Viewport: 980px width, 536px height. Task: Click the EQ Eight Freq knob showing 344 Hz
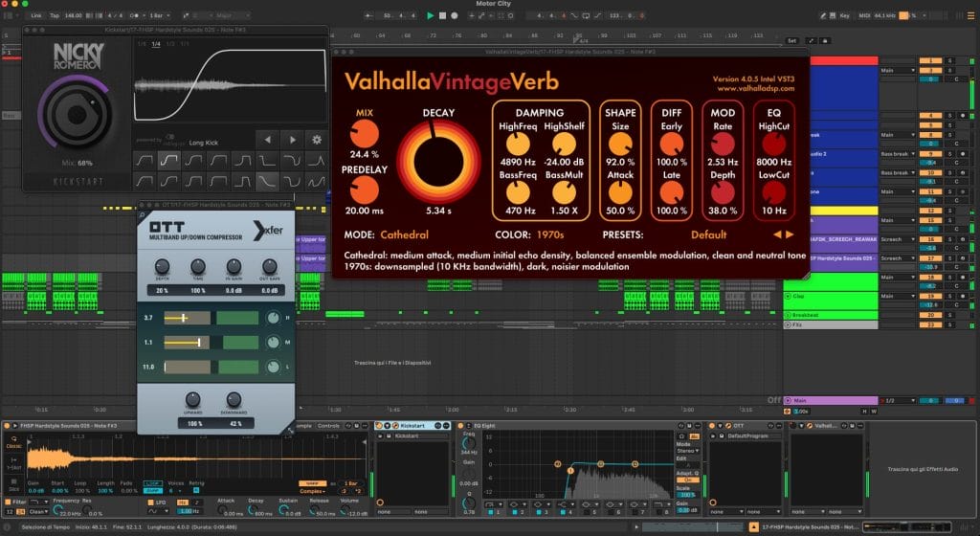pyautogui.click(x=469, y=444)
